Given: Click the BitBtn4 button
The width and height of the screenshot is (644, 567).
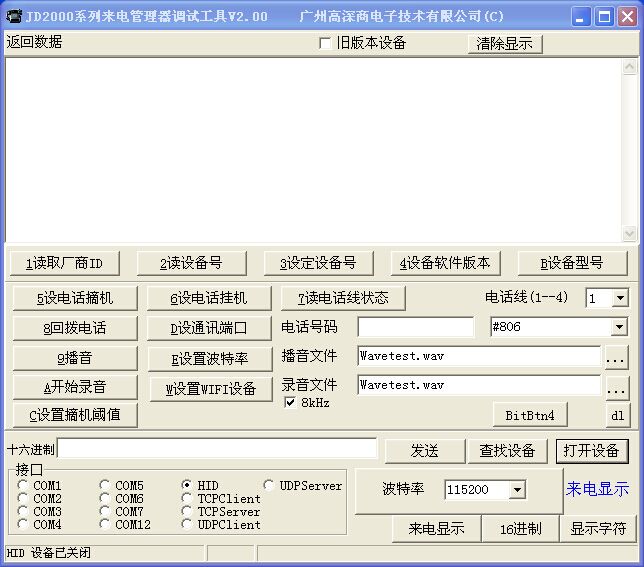Looking at the screenshot, I should (x=530, y=415).
